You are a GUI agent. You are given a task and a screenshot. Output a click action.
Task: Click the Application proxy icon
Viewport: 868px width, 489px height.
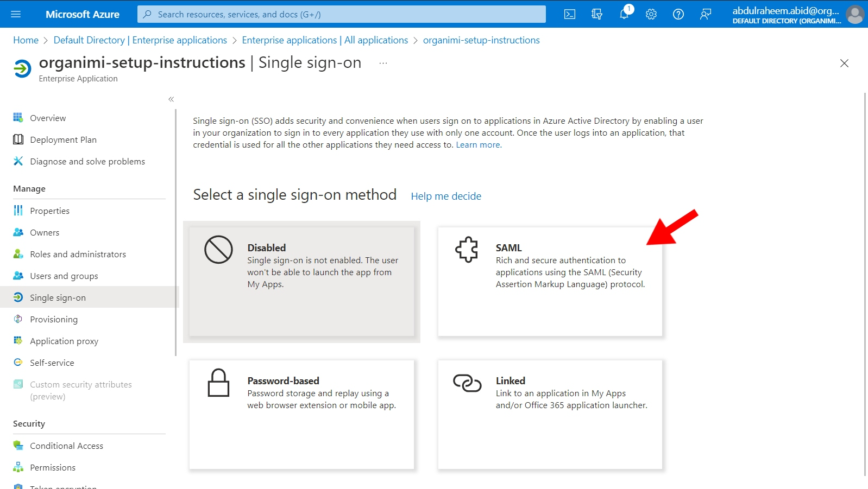click(18, 341)
